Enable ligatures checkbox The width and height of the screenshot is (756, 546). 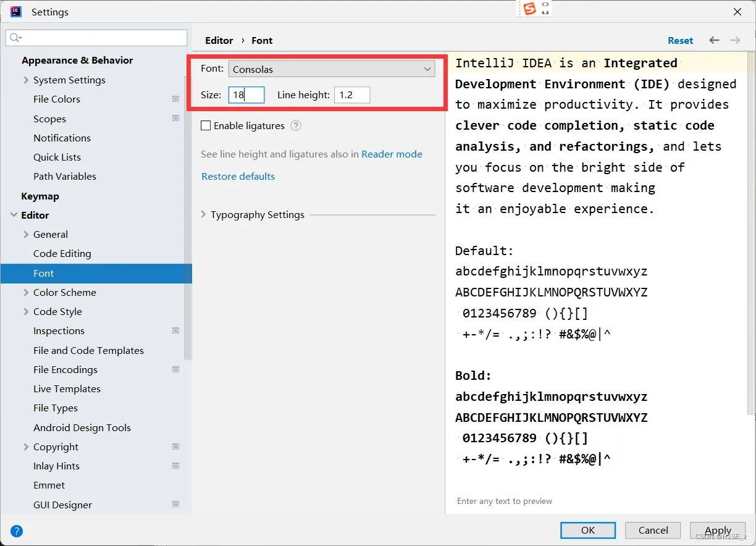[206, 125]
